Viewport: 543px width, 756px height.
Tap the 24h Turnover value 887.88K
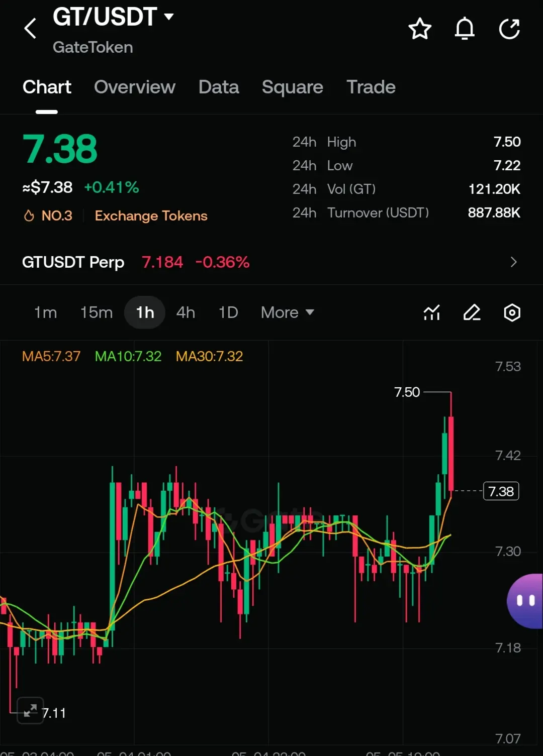[x=494, y=212]
